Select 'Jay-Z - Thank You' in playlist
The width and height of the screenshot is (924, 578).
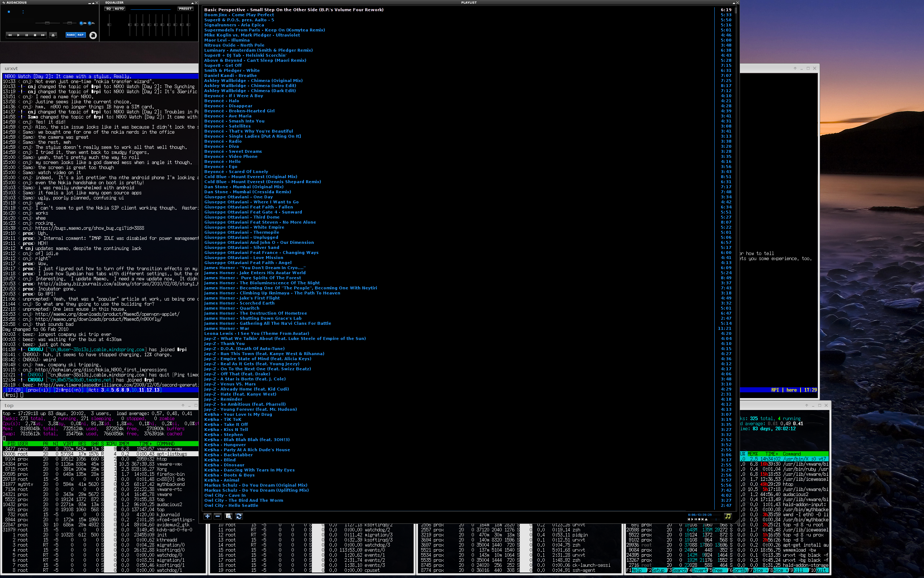[x=224, y=343]
